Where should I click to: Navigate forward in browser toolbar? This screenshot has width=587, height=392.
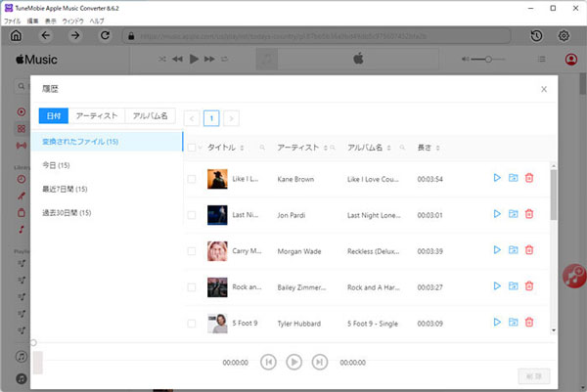75,35
